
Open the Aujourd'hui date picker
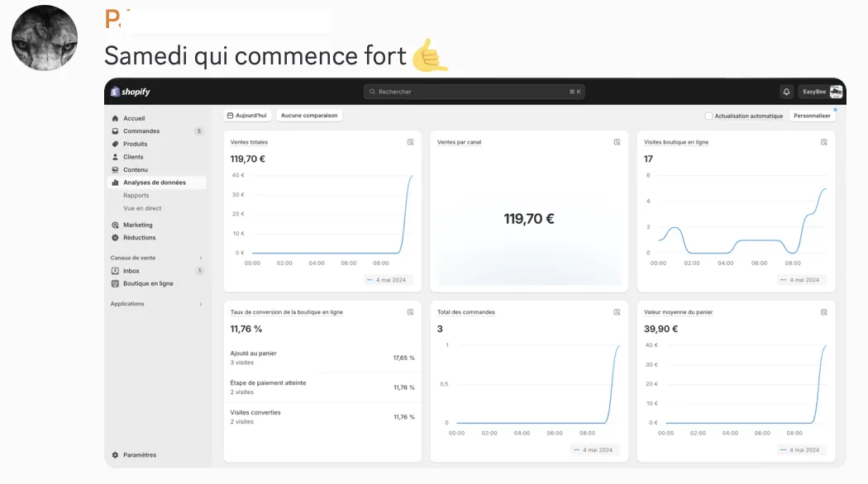click(x=247, y=116)
